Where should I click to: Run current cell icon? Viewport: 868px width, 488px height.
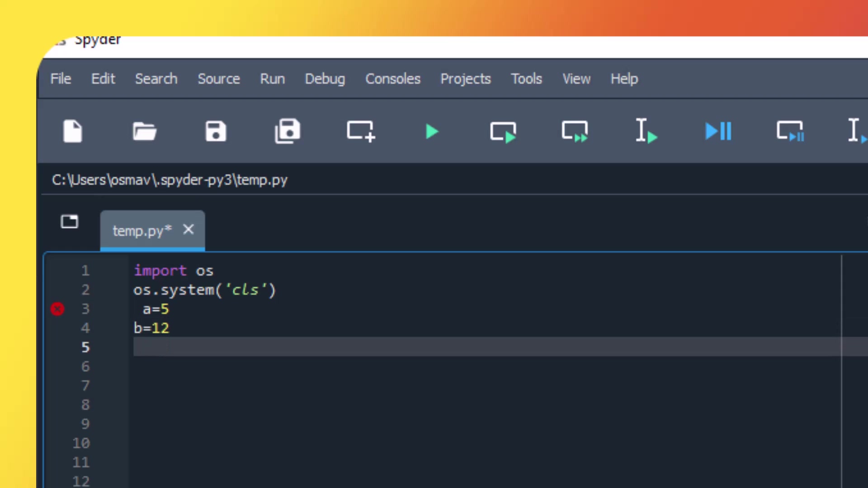point(503,132)
